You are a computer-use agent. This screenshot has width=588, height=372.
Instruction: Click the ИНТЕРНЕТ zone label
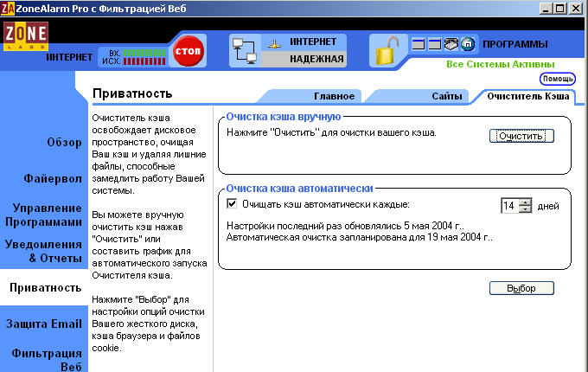pos(313,42)
